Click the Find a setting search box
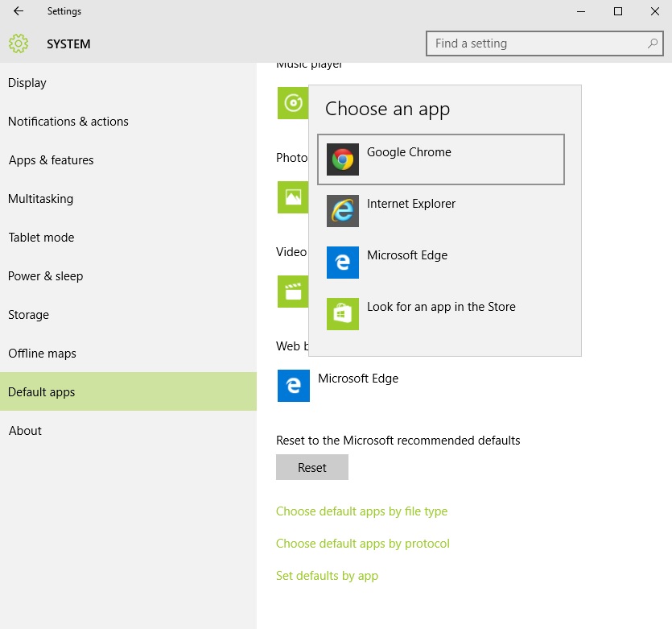 pos(545,43)
